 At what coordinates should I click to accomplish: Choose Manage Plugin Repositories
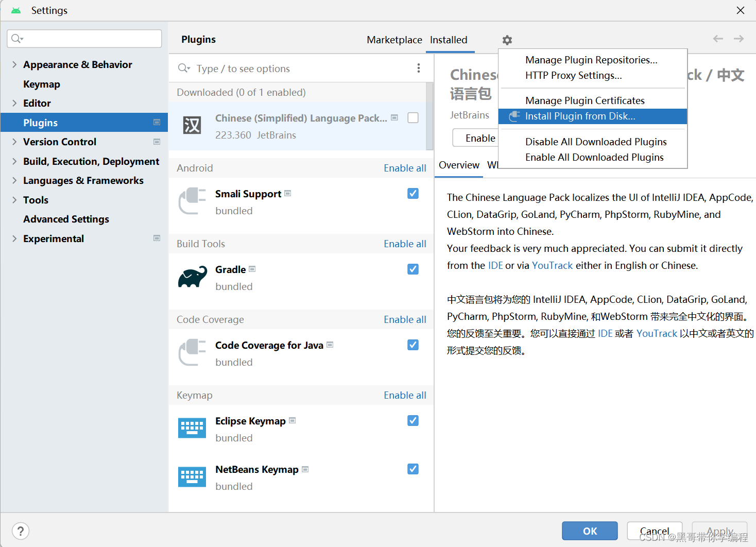coord(593,60)
